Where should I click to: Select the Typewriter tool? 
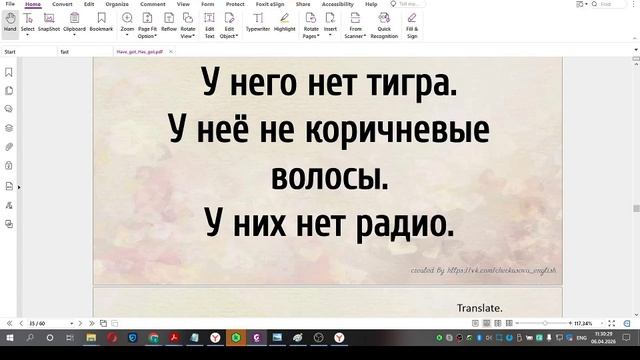tap(258, 23)
